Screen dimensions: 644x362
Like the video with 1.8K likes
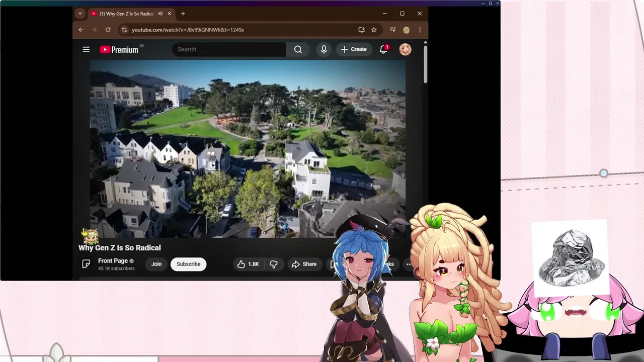[248, 264]
